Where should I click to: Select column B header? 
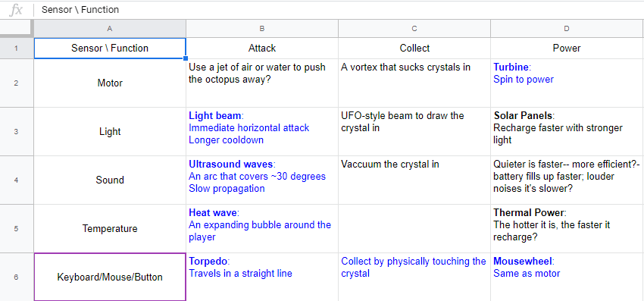click(262, 28)
